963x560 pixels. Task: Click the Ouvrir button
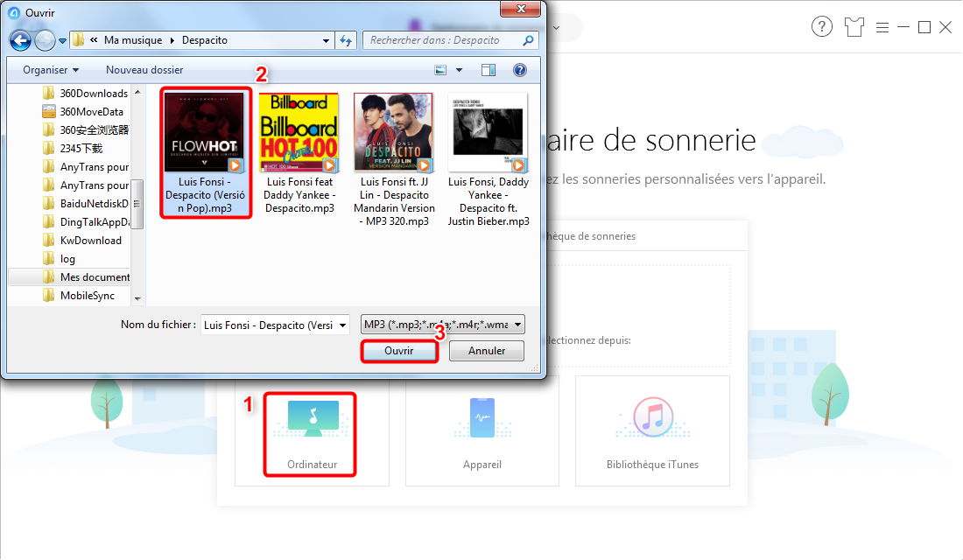click(398, 351)
